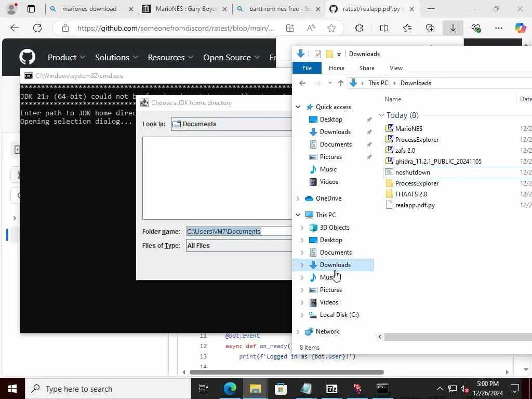Expand the Network tree node
The width and height of the screenshot is (532, 399).
(298, 331)
